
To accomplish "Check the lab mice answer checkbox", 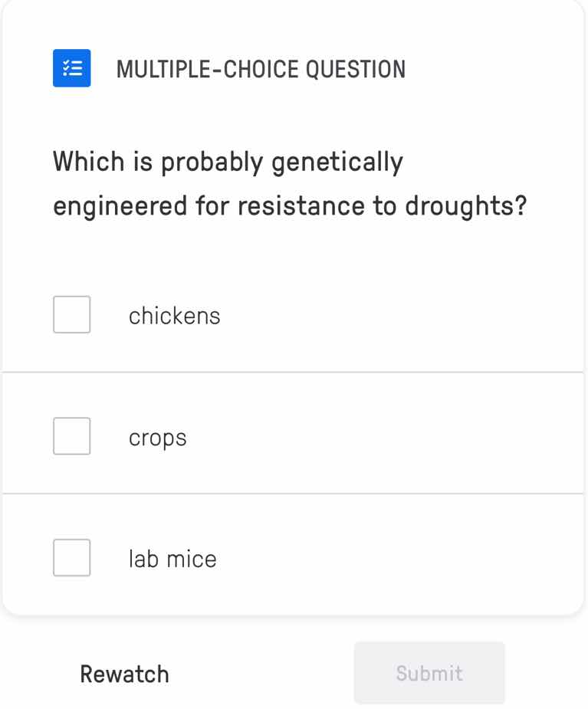I will (71, 558).
